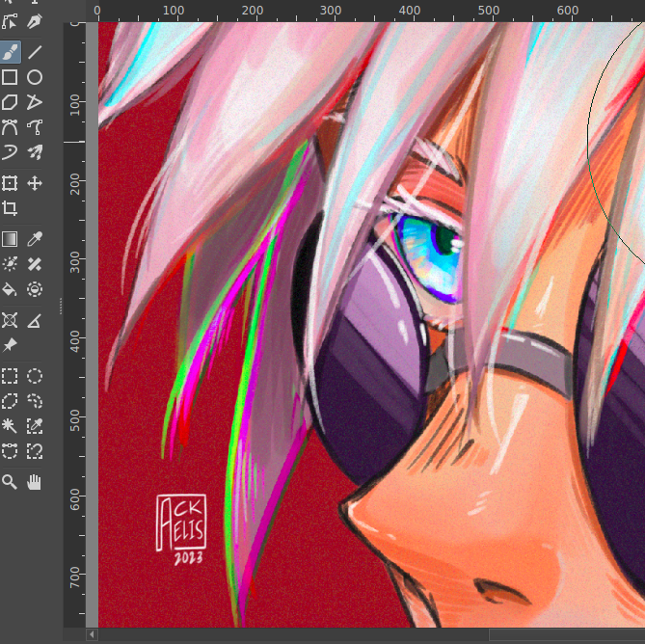The image size is (645, 644).
Task: Select the Polyline tool
Action: pos(35,102)
